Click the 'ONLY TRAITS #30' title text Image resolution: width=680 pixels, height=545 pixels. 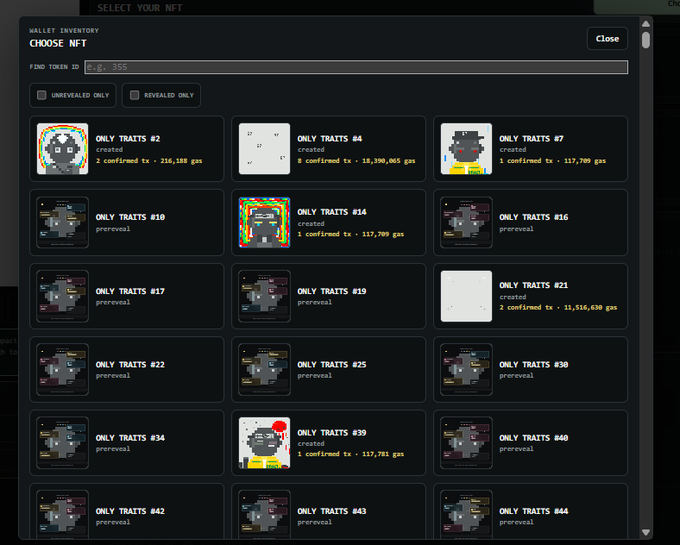click(x=534, y=365)
